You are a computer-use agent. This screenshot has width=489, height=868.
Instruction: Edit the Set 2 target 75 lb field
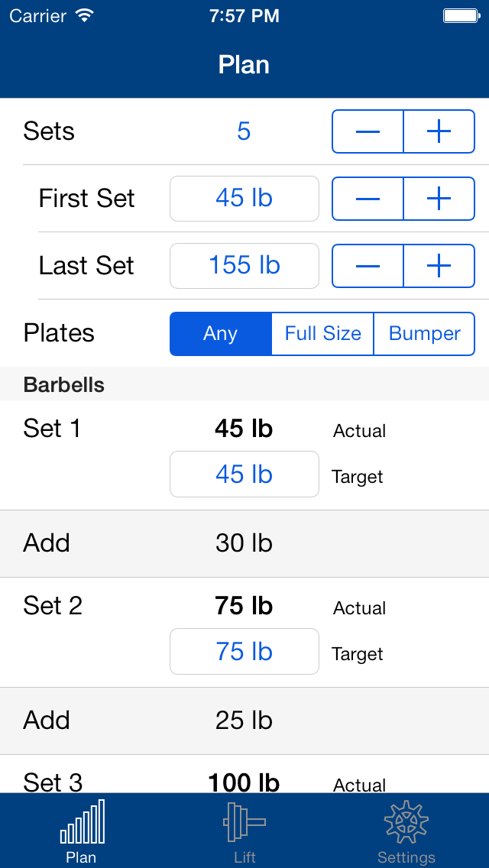pos(244,652)
